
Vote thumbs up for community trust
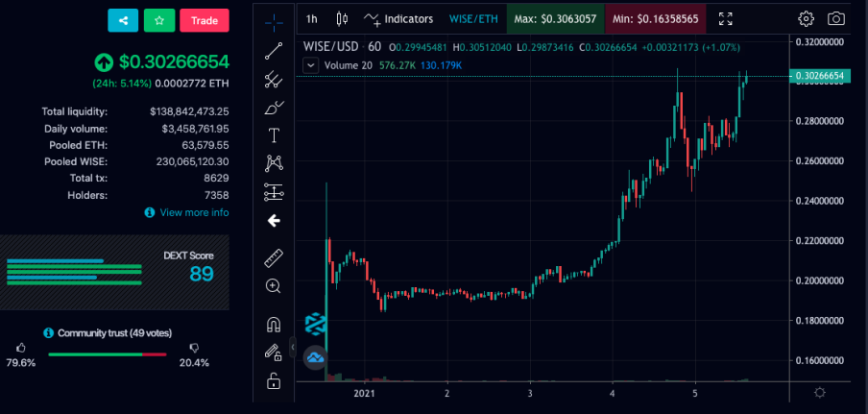21,348
